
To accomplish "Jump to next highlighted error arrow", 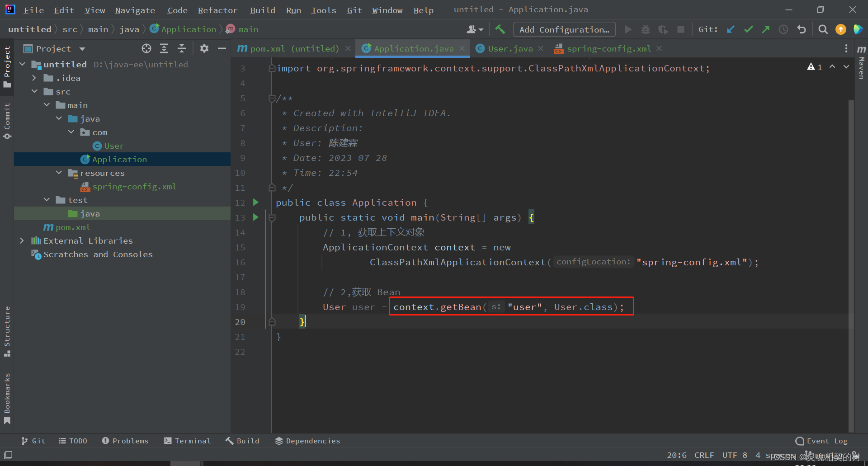I will [846, 67].
